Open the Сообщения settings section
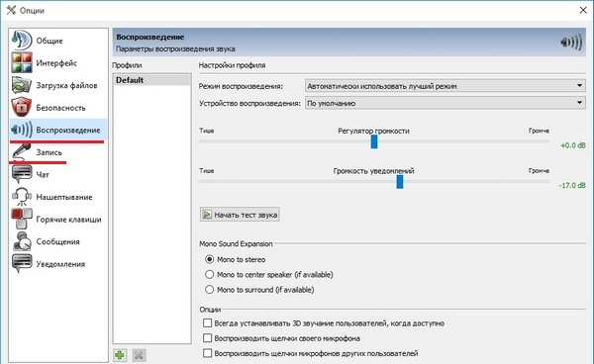 (57, 241)
